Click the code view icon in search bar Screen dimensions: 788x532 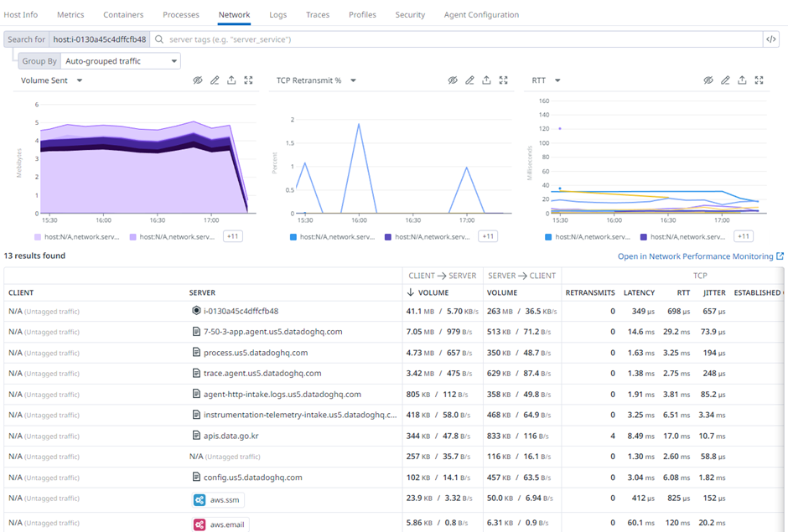[x=771, y=39]
